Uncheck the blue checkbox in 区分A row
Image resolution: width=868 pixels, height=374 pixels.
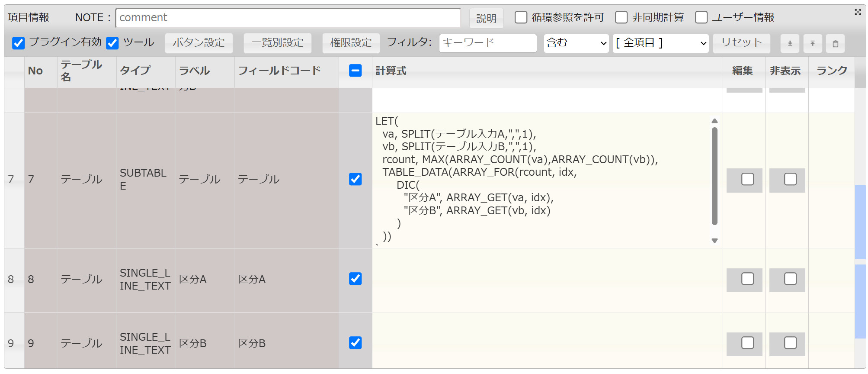356,279
